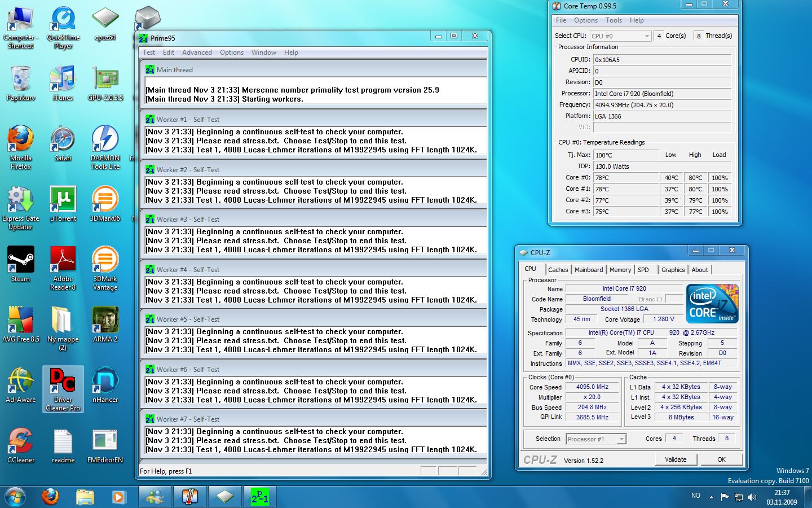Open Express Gate Updater icon
812x508 pixels.
point(21,208)
